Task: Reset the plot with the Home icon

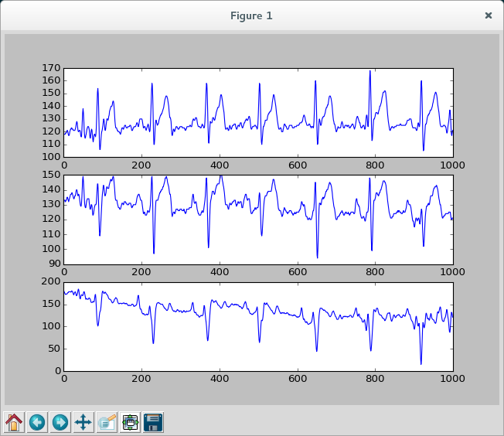Action: point(15,422)
